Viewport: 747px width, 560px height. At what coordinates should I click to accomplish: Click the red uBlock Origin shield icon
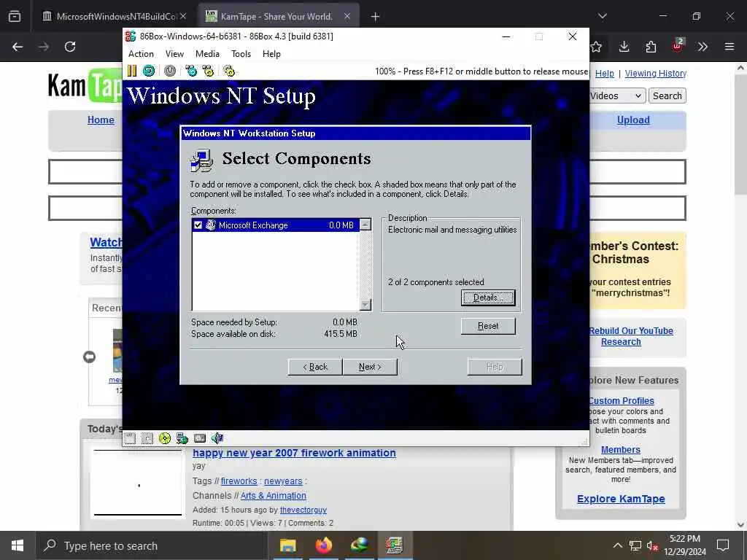678,46
